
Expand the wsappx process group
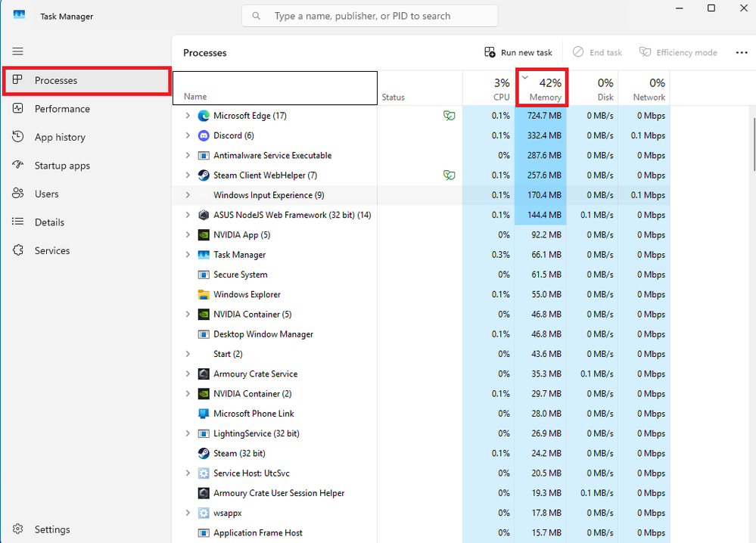(x=188, y=513)
